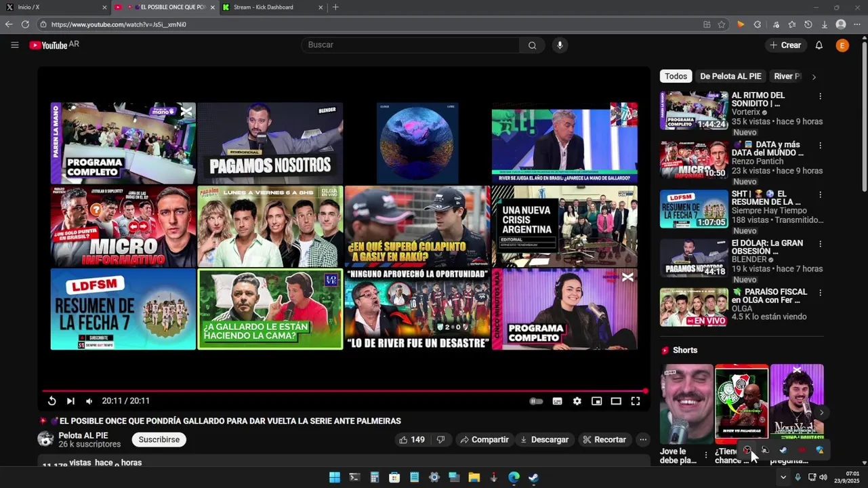868x488 pixels.
Task: Bookmark this page with the star icon
Action: pyautogui.click(x=722, y=24)
